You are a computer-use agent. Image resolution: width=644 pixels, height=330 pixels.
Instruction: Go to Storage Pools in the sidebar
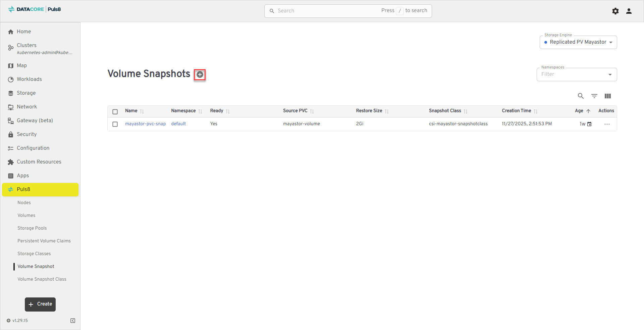pyautogui.click(x=32, y=228)
